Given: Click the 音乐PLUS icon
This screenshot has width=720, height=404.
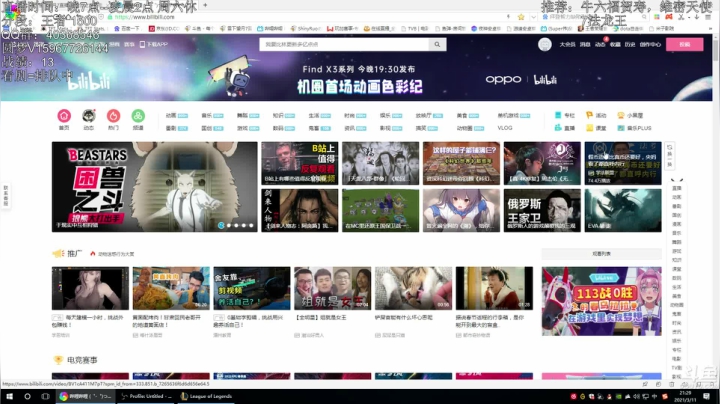Looking at the screenshot, I should (620, 128).
